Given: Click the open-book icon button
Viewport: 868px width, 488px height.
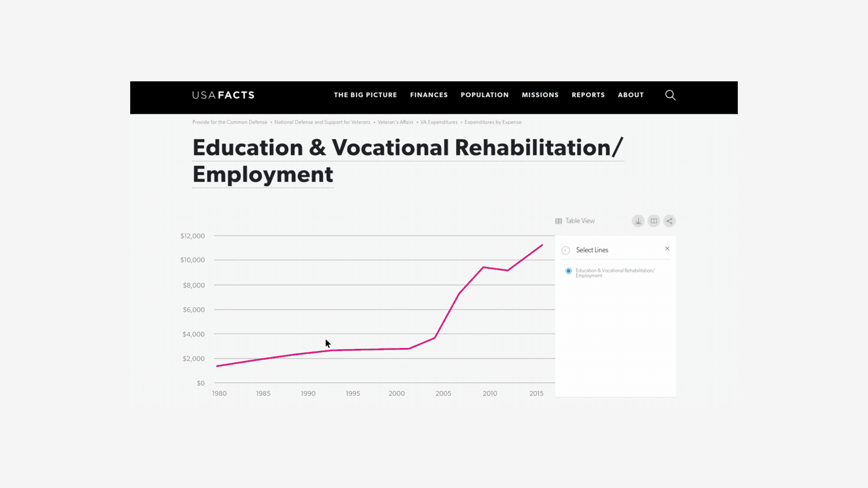Looking at the screenshot, I should 654,221.
